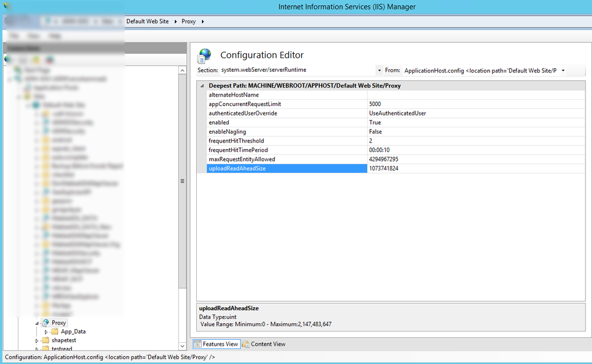Viewport: 592px width, 364px height.
Task: Open the Section dropdown arrow
Action: tap(379, 70)
